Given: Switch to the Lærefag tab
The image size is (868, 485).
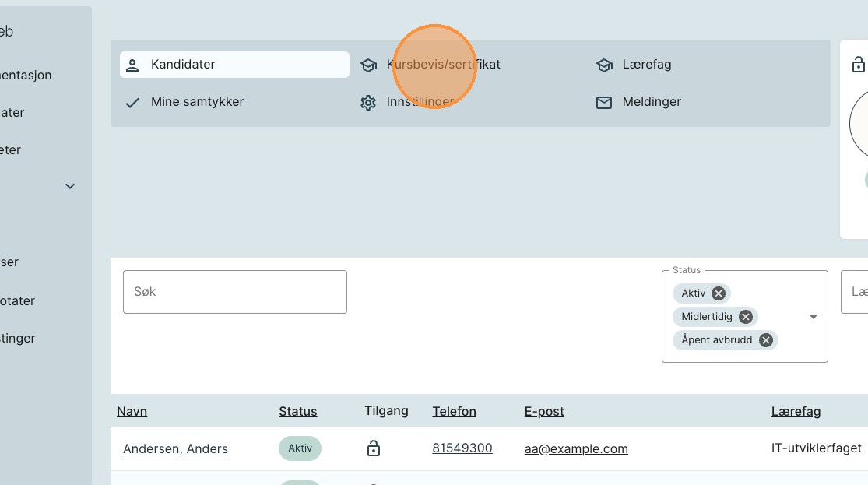Looking at the screenshot, I should (x=646, y=65).
